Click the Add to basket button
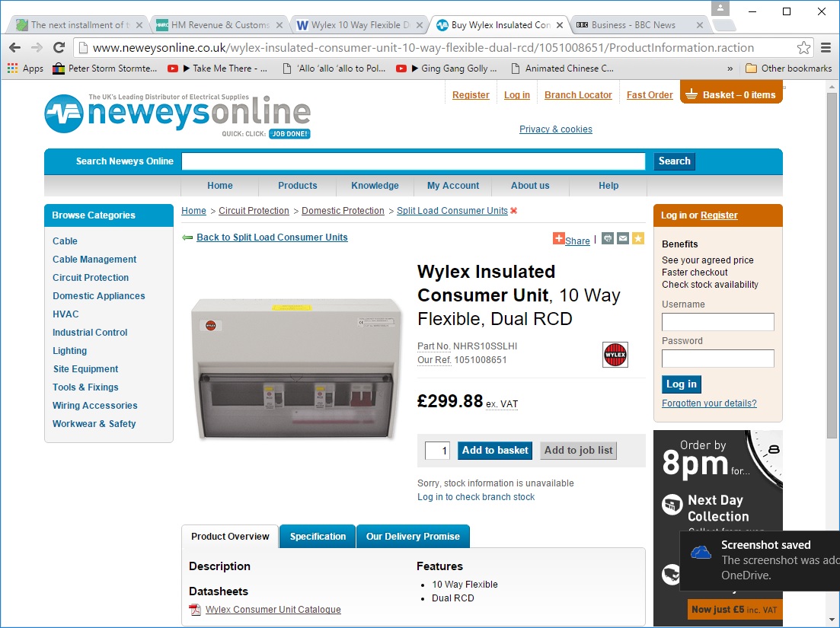Image resolution: width=840 pixels, height=628 pixels. point(494,450)
